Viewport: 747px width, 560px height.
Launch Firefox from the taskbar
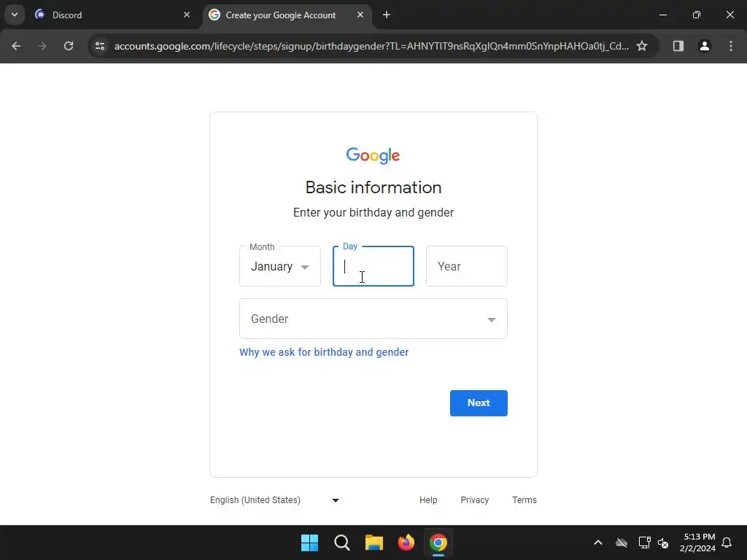coord(406,542)
